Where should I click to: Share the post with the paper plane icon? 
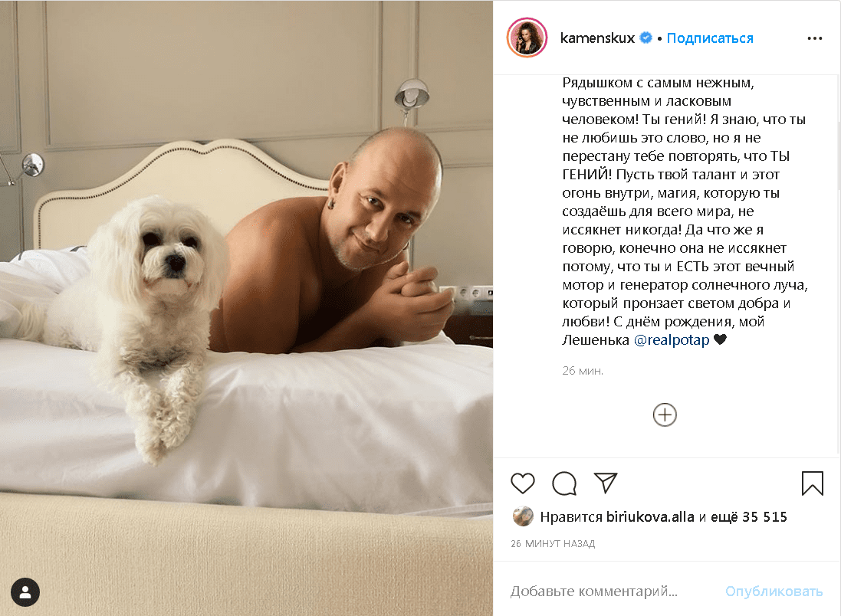pos(606,483)
